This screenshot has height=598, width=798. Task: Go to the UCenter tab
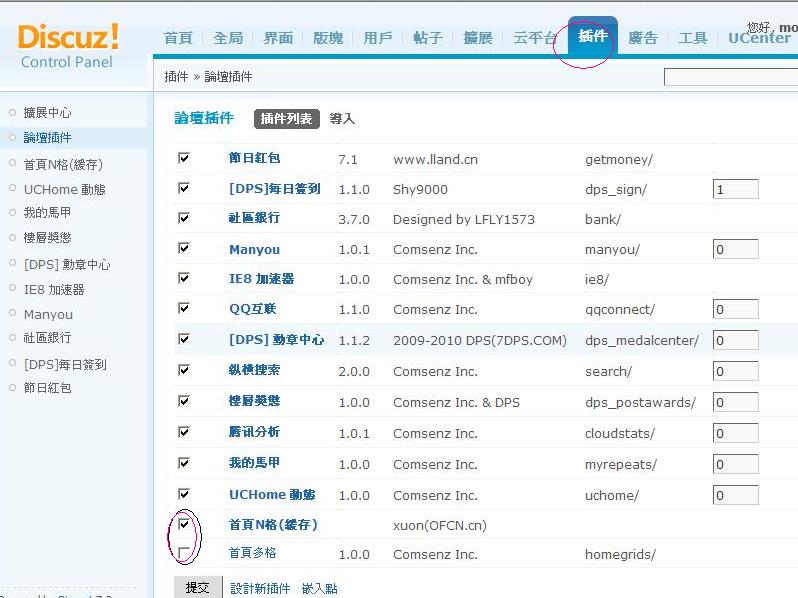pyautogui.click(x=759, y=38)
